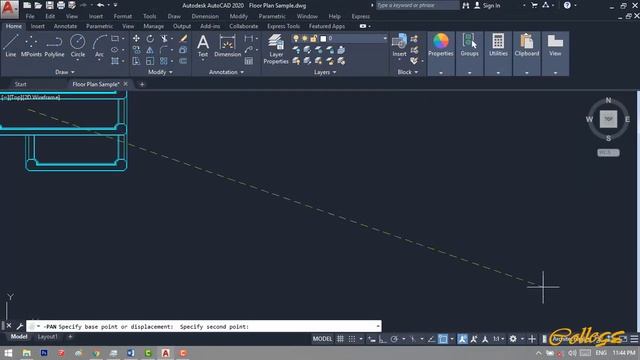Open the Format menu

pos(122,16)
